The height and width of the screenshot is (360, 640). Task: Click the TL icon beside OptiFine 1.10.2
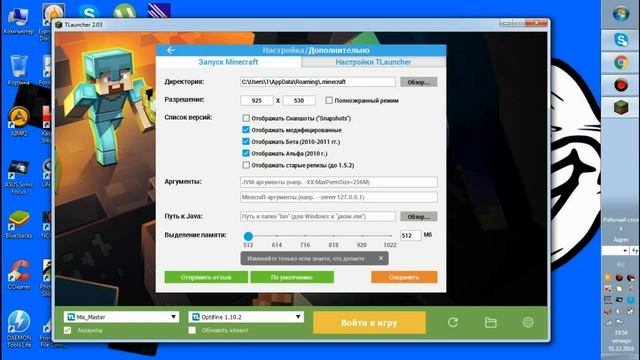196,317
